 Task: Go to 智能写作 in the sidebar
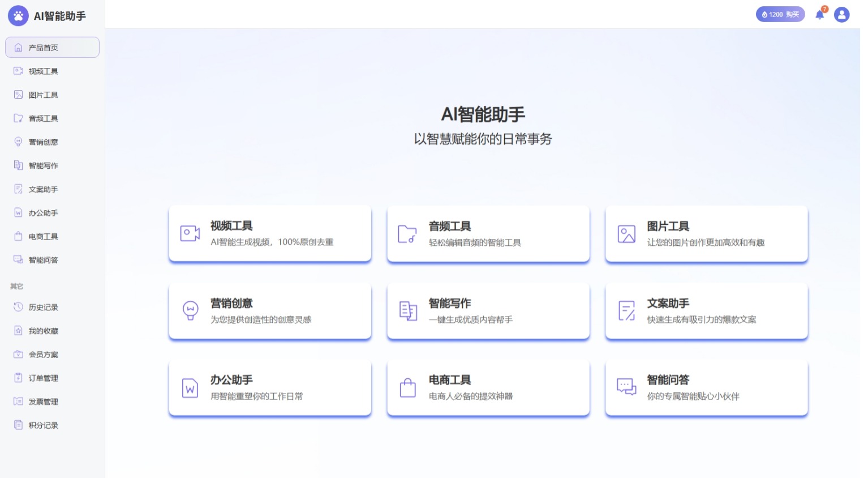44,166
